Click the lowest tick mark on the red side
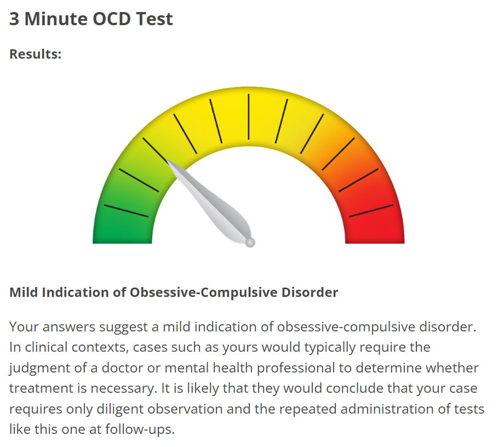The width and height of the screenshot is (504, 447). click(x=371, y=211)
